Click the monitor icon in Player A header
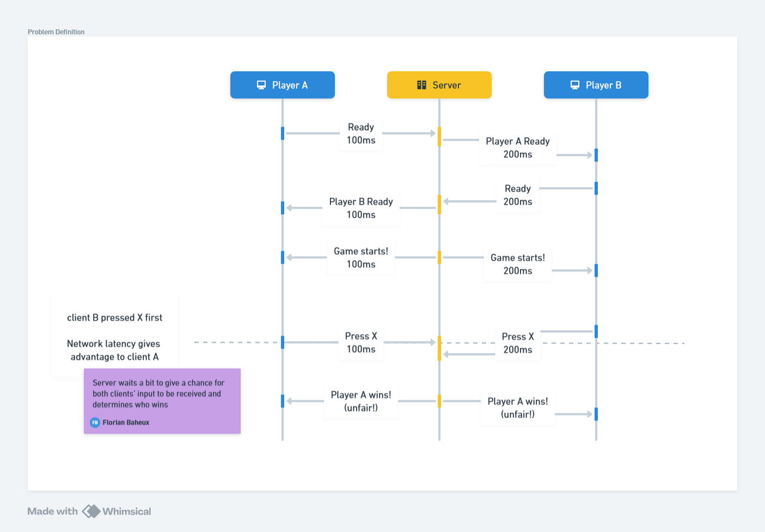Screen dimensions: 765x532 point(261,85)
